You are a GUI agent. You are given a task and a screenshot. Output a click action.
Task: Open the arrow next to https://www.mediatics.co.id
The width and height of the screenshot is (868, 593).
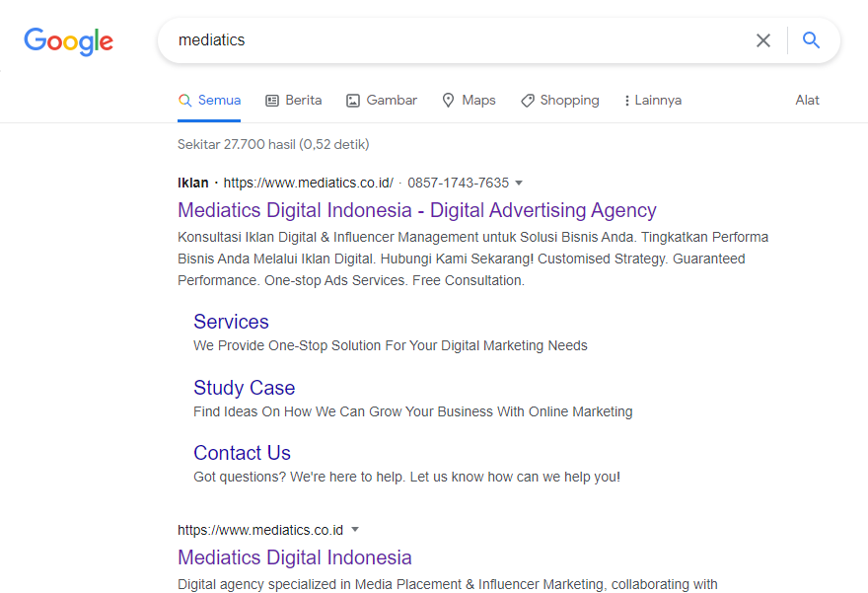(x=355, y=530)
